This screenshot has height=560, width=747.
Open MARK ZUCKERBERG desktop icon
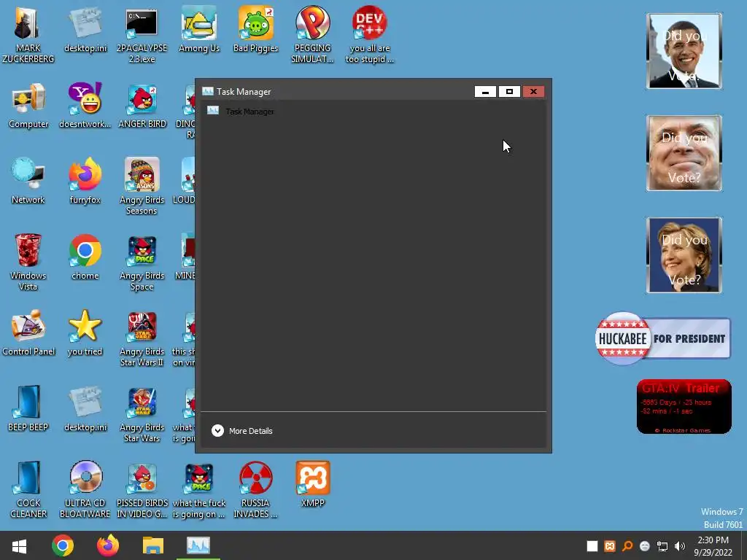[x=28, y=34]
